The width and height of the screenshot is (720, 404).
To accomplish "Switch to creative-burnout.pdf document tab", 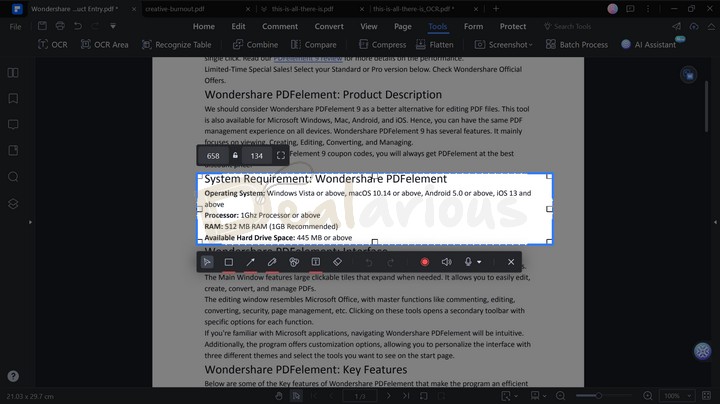I will coord(175,9).
